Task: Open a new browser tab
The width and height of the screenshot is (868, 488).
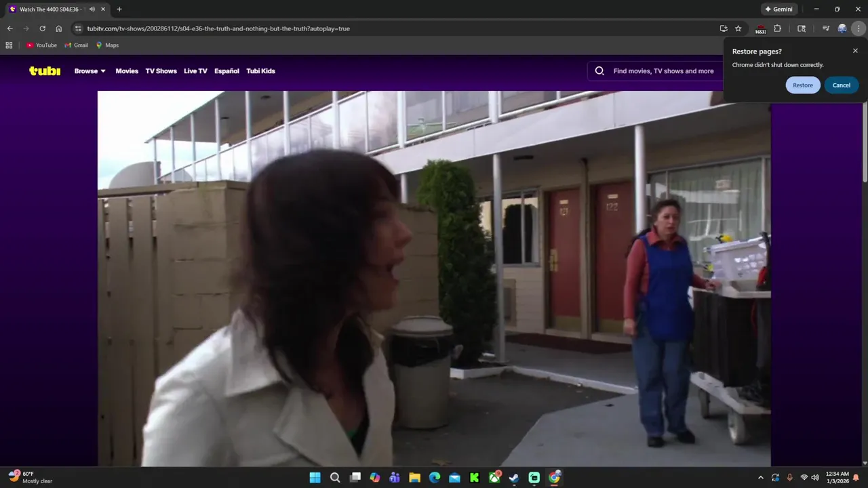Action: click(x=119, y=9)
